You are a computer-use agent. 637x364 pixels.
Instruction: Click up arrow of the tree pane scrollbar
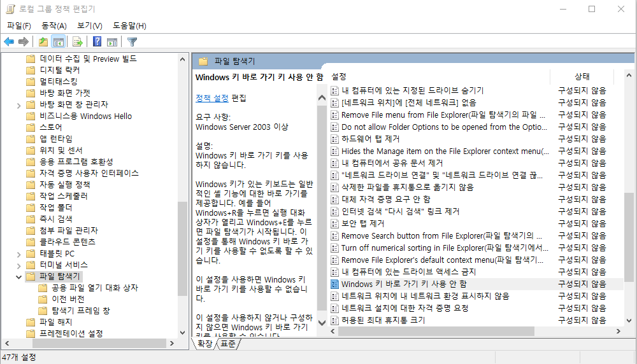click(x=182, y=59)
